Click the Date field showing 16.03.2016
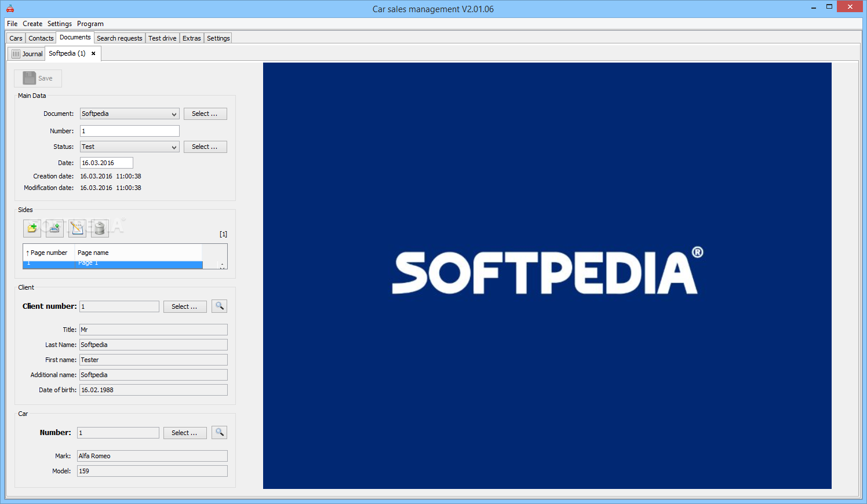The height and width of the screenshot is (504, 867). click(x=107, y=163)
